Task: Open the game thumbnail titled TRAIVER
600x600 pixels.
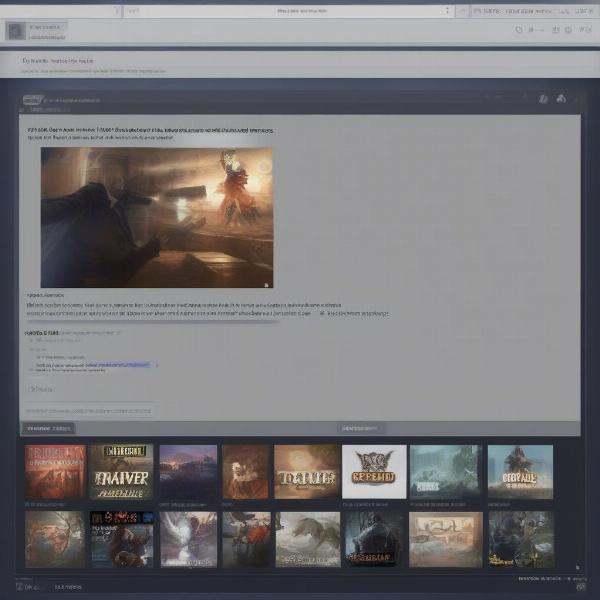Action: click(x=121, y=471)
